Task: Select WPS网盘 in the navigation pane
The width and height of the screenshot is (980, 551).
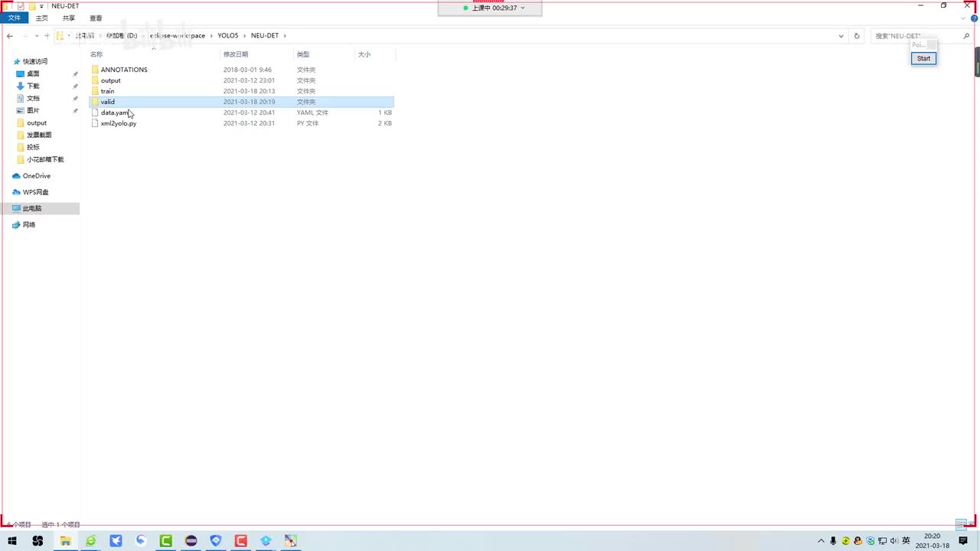Action: tap(35, 192)
